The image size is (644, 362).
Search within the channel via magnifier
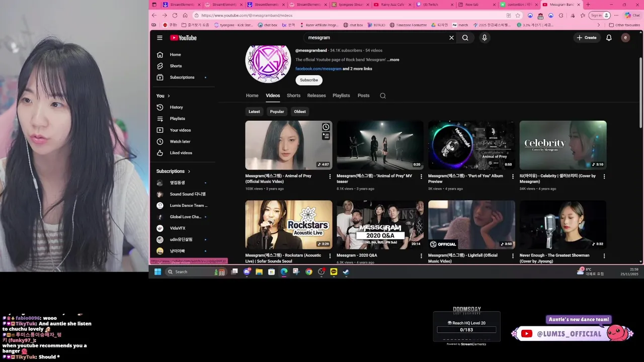coord(383,96)
